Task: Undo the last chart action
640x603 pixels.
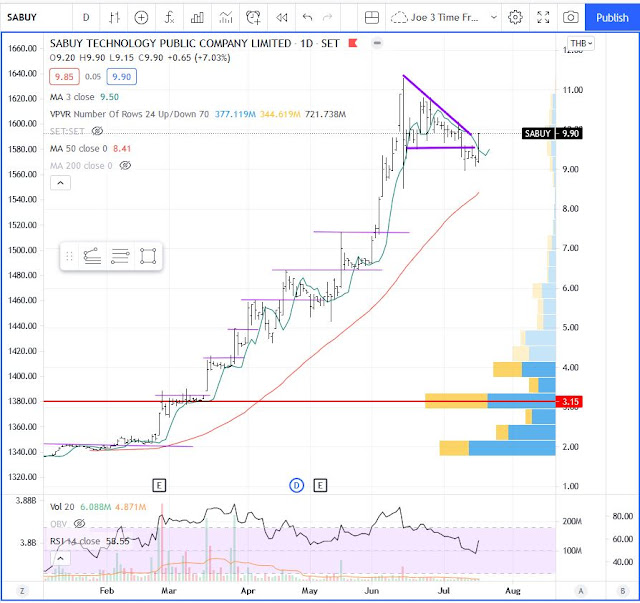Action: pos(307,18)
